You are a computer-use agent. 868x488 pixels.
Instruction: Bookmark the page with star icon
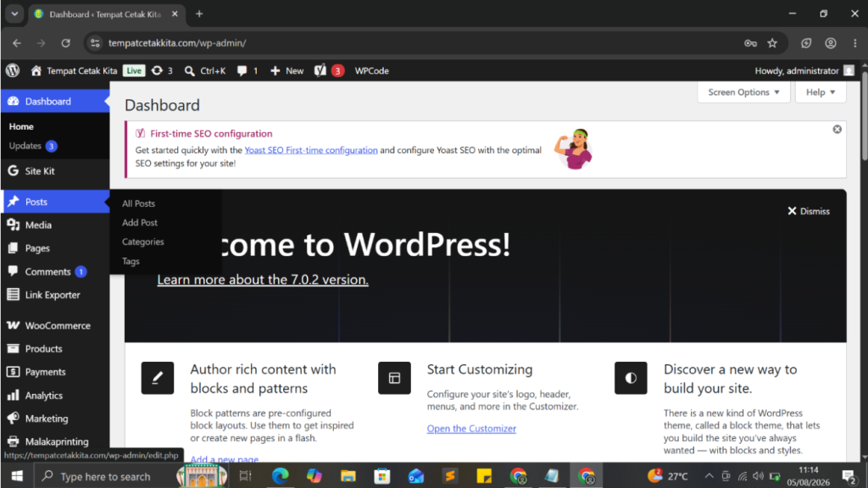[x=772, y=42]
